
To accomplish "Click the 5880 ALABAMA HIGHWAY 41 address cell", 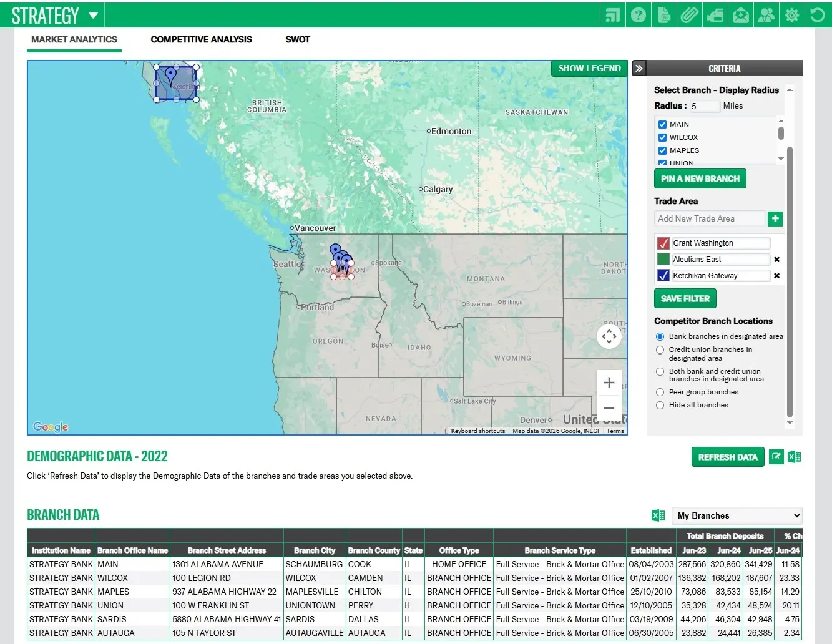I will [227, 619].
